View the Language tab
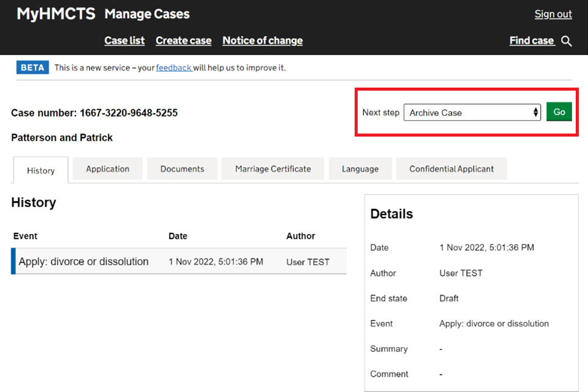This screenshot has width=588, height=392. 360,169
